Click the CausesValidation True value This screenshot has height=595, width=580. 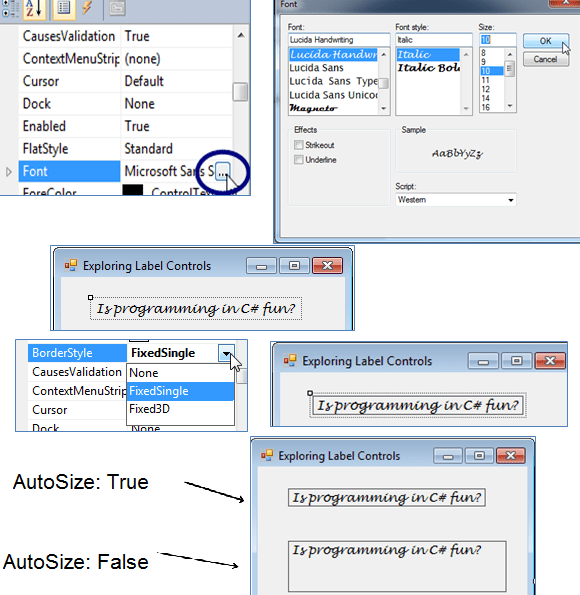137,36
